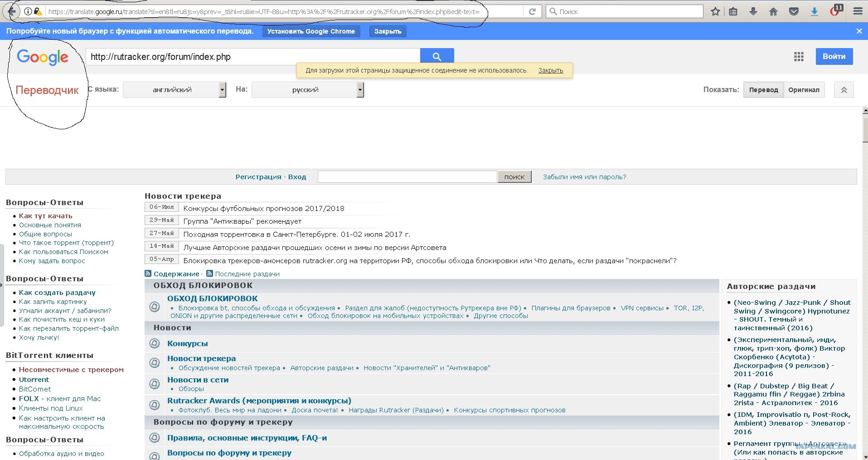868x460 pixels.
Task: Click forum icon next to Конкурсы
Action: (155, 343)
